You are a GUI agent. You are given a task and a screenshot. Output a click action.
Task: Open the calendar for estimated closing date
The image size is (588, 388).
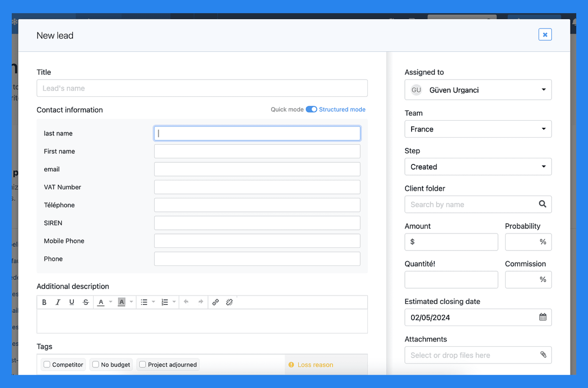(543, 317)
